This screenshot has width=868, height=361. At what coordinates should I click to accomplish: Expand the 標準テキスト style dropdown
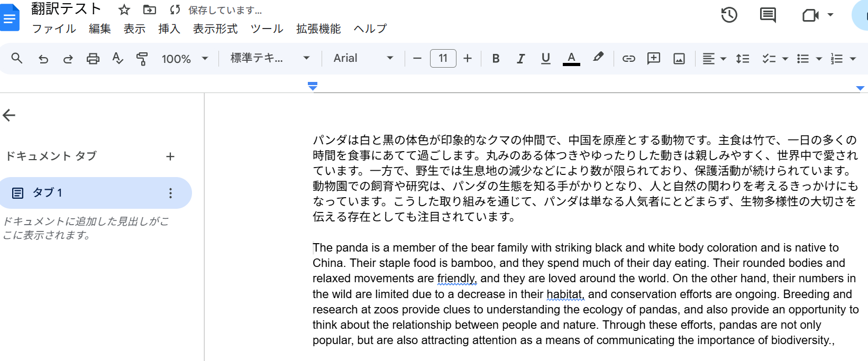270,59
